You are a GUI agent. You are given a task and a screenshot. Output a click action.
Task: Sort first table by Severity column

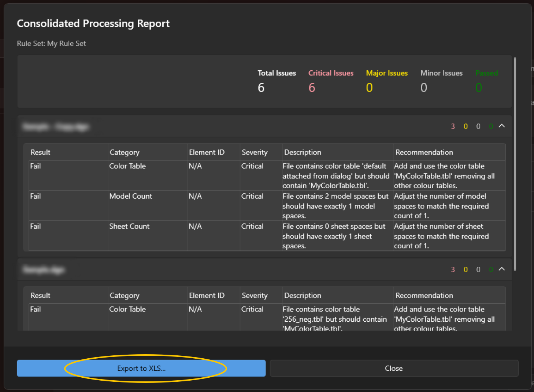click(x=255, y=152)
